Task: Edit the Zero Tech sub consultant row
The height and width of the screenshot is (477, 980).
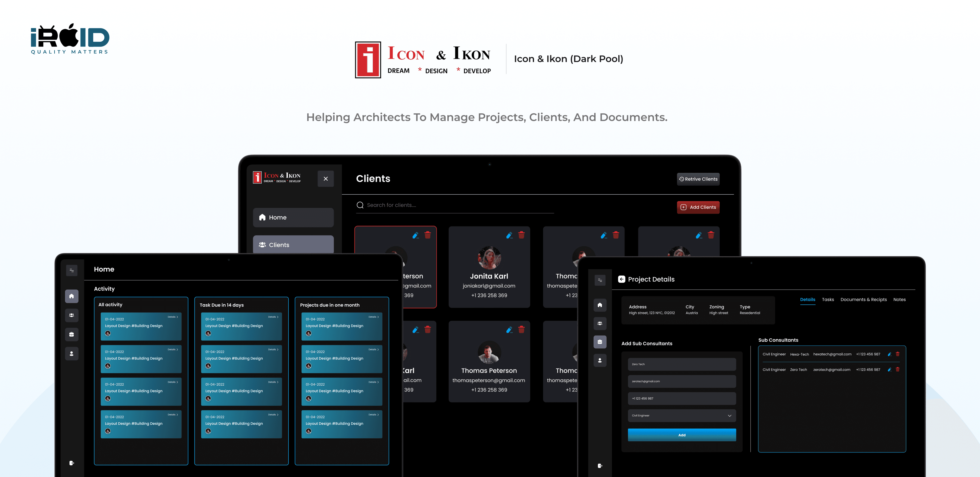Action: tap(889, 370)
